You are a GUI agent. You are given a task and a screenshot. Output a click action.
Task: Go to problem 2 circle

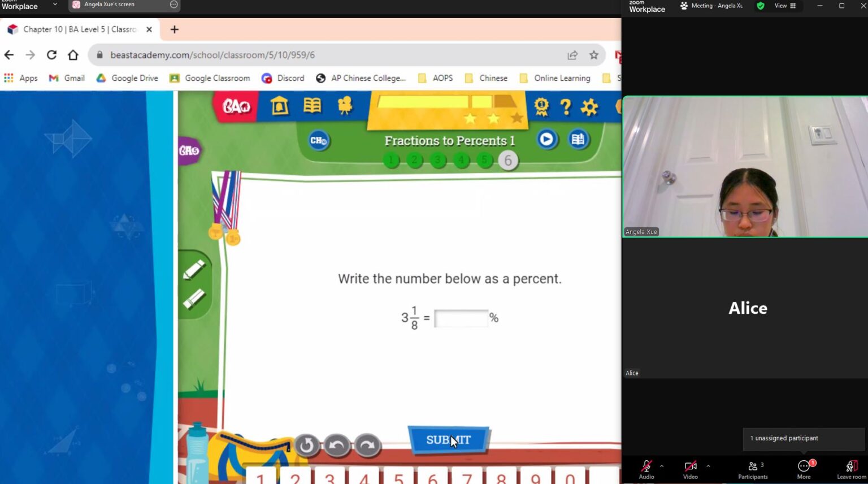click(x=414, y=161)
